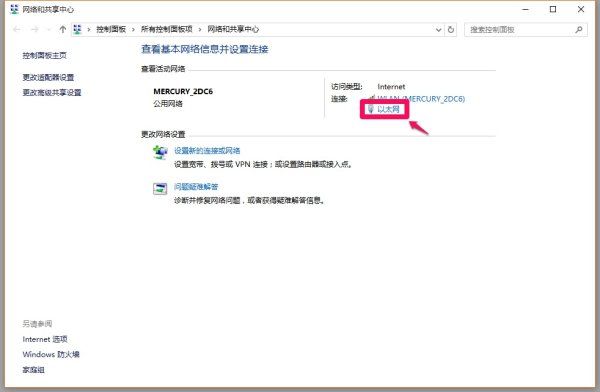Click the control panel icon in address bar
The height and width of the screenshot is (392, 600).
click(x=77, y=29)
